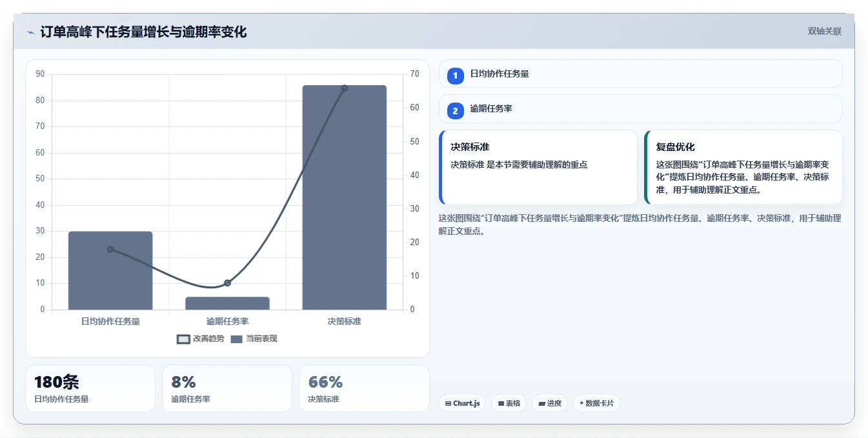This screenshot has width=868, height=438.
Task: Click the icon inside the 进度 tag
Action: (x=542, y=404)
